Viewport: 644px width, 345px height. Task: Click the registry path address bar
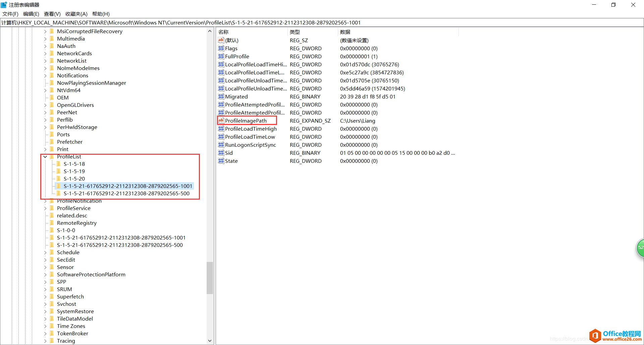[x=322, y=22]
